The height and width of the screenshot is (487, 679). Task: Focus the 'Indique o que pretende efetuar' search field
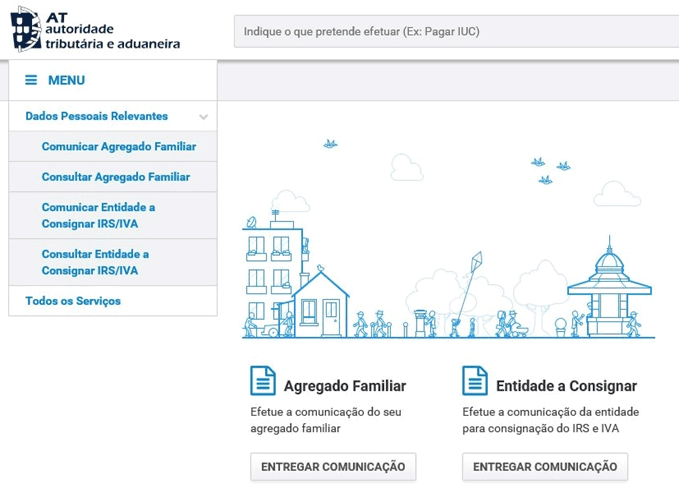coord(455,31)
